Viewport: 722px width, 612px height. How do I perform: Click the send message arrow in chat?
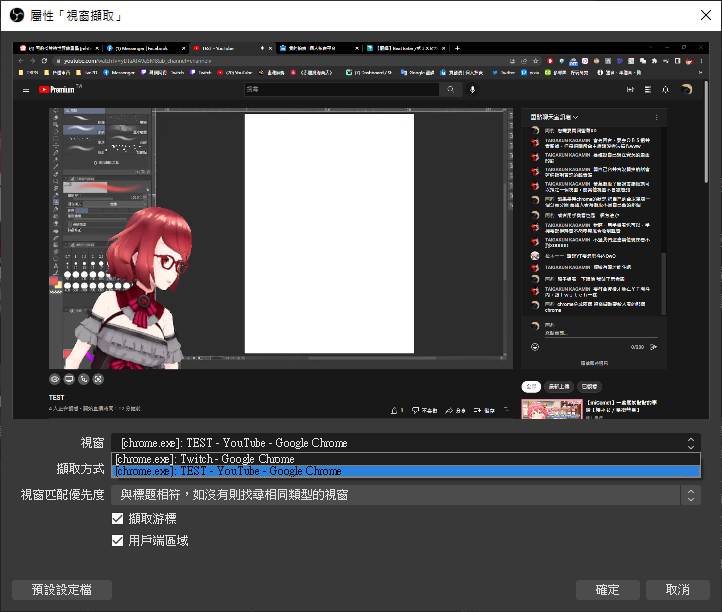tap(653, 347)
